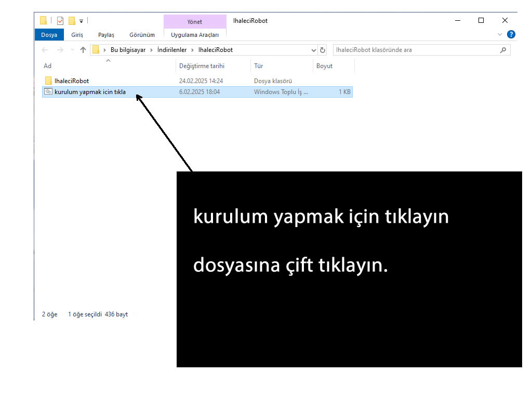This screenshot has width=532, height=399.
Task: Refresh the folder view
Action: (x=323, y=50)
